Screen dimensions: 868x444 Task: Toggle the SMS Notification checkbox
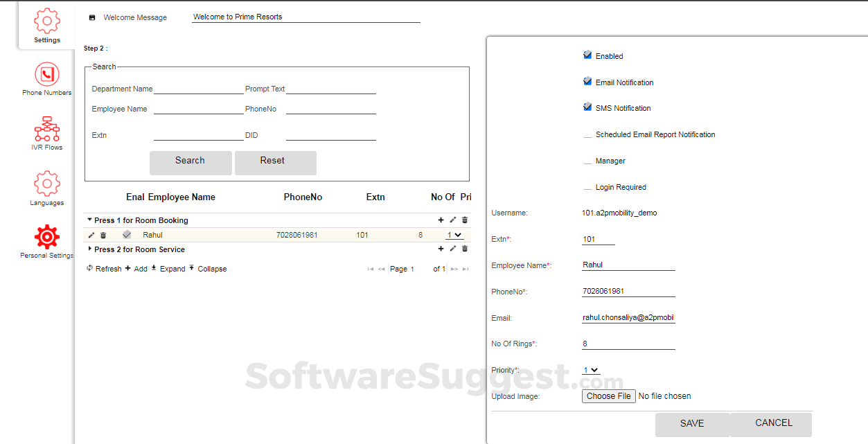[587, 107]
